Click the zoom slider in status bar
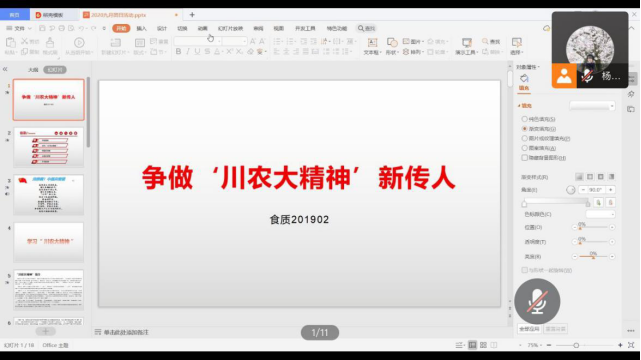The height and width of the screenshot is (360, 641). [576, 345]
